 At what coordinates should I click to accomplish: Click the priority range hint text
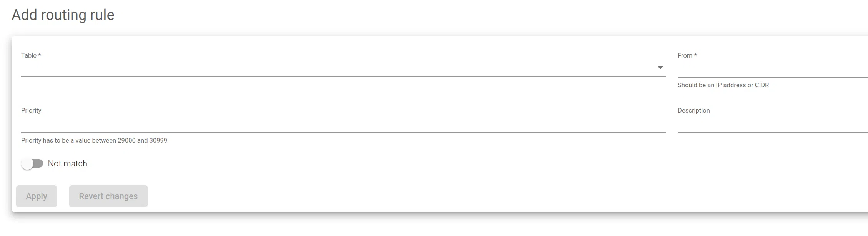(x=94, y=141)
